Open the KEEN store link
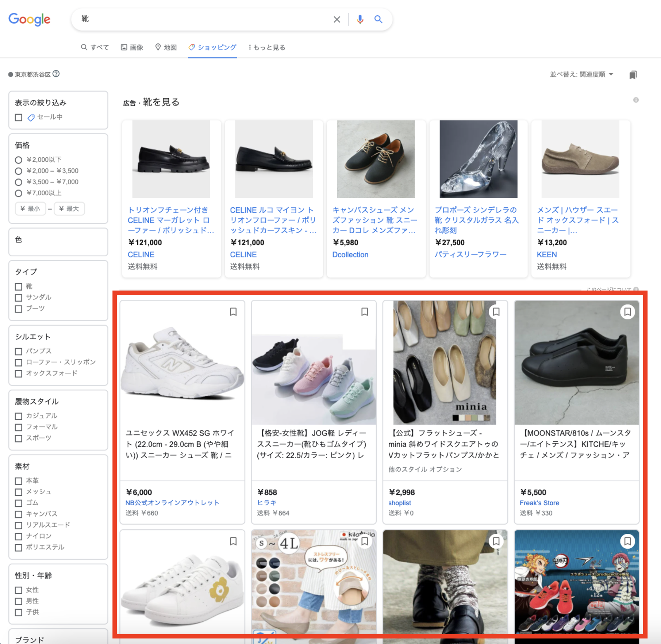The height and width of the screenshot is (644, 661). pyautogui.click(x=547, y=255)
